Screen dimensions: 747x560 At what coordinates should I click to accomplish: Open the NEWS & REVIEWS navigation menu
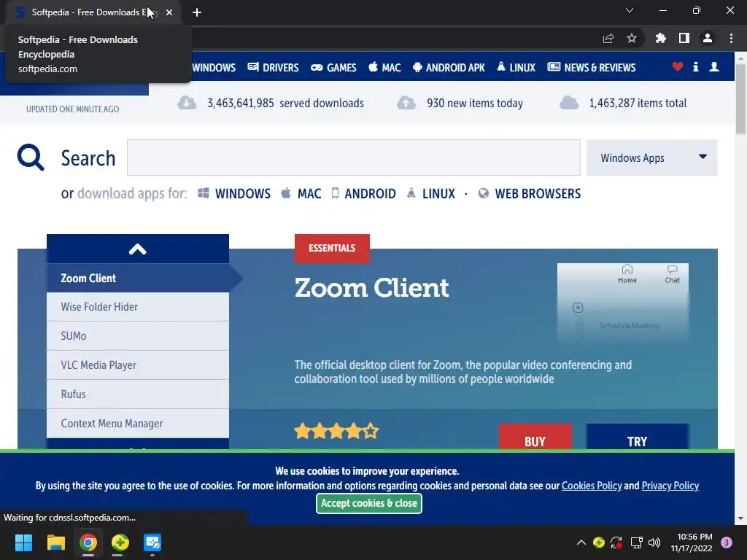click(591, 68)
